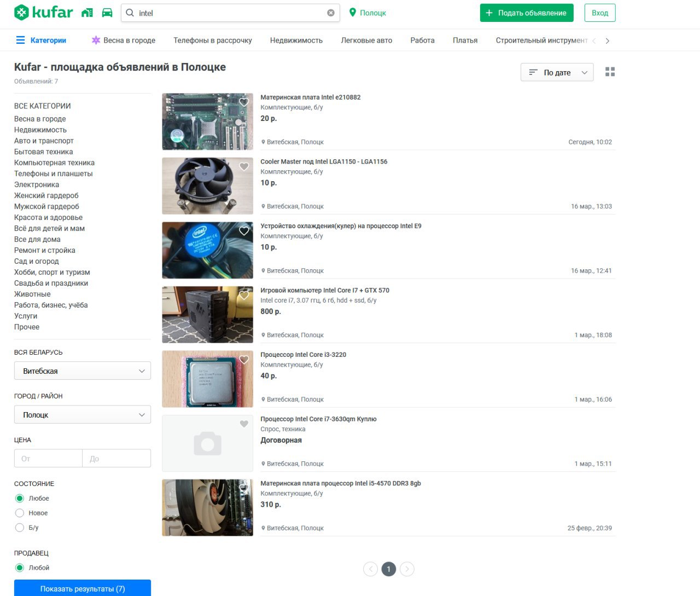Favorite the Материнская плата Intel e210882 listing
Screen dimensions: 700x596
click(x=244, y=102)
